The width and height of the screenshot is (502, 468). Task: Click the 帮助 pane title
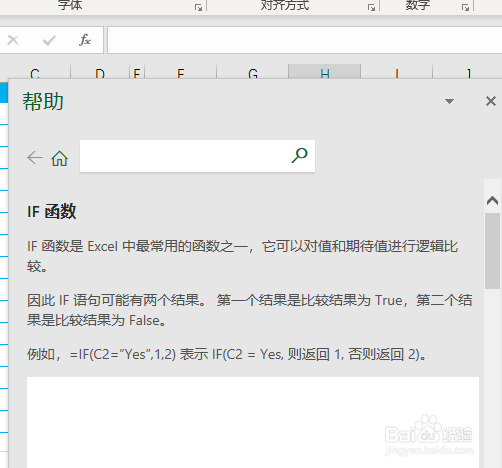coord(43,101)
